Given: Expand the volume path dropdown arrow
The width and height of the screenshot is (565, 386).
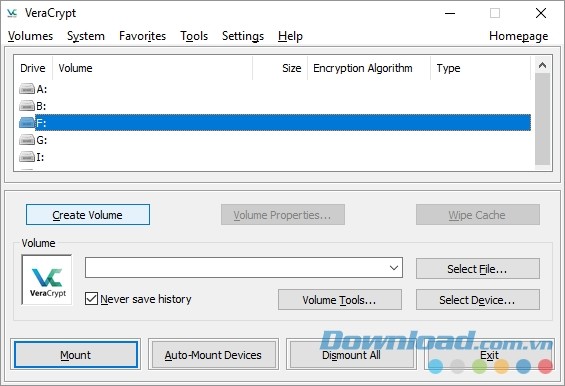Looking at the screenshot, I should 394,268.
